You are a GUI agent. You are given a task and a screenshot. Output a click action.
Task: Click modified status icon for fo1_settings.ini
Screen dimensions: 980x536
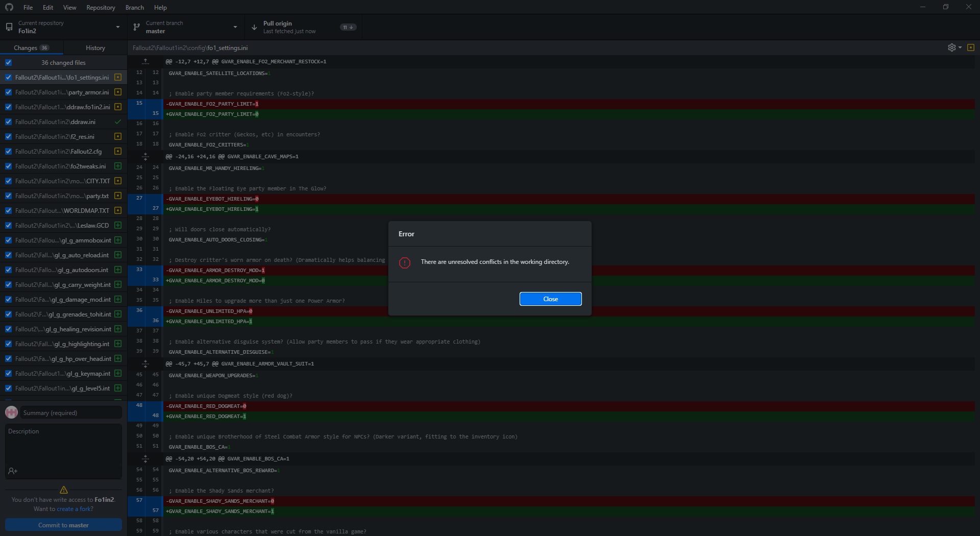pos(118,77)
